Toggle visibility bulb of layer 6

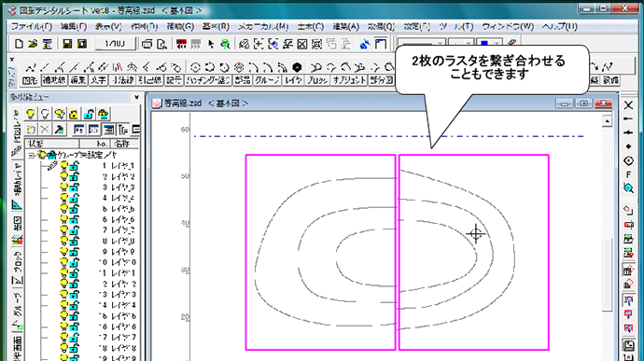tap(63, 219)
